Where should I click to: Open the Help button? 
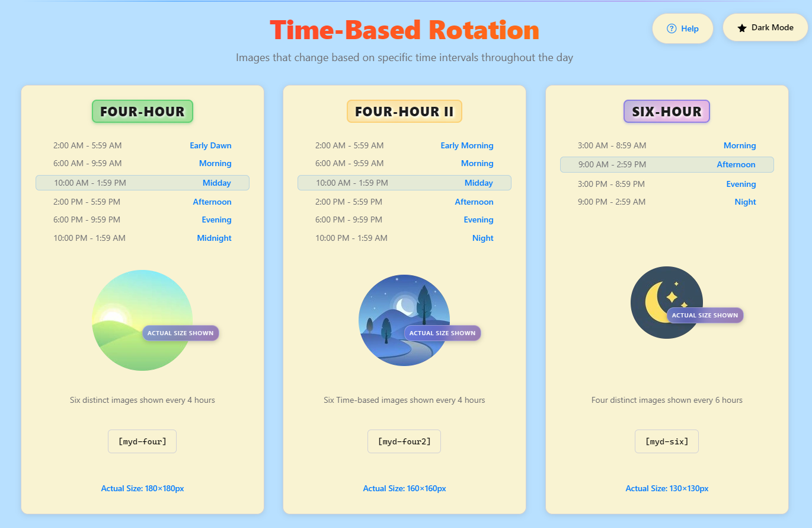click(682, 28)
